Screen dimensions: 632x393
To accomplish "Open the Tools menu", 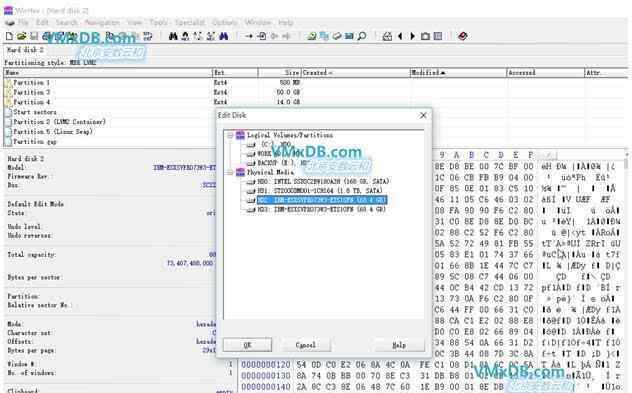I will click(x=158, y=23).
